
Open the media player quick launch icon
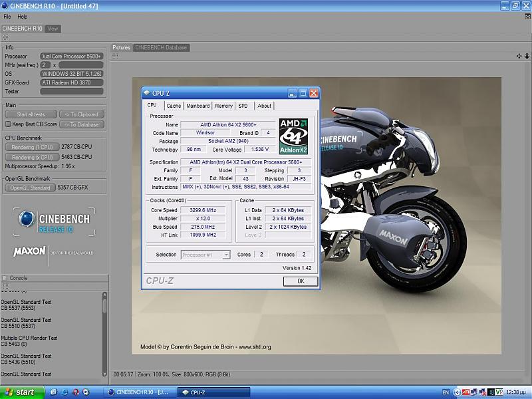pyautogui.click(x=86, y=392)
